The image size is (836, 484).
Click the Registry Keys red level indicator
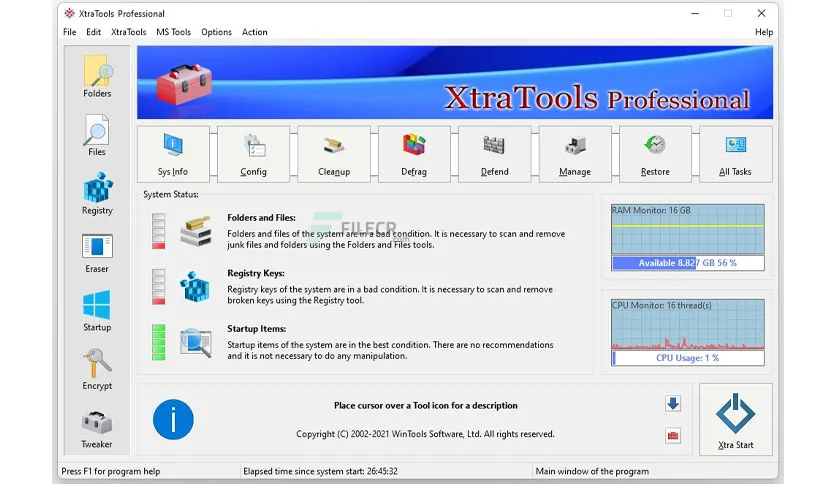tap(158, 287)
